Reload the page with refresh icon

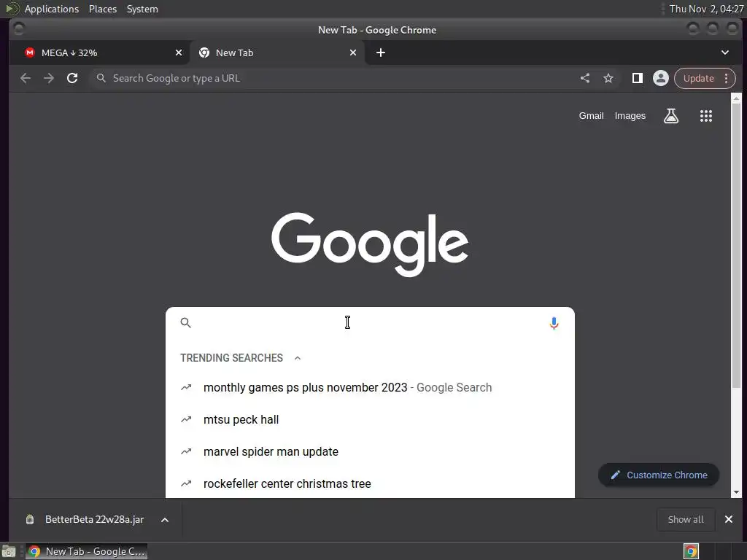(72, 78)
